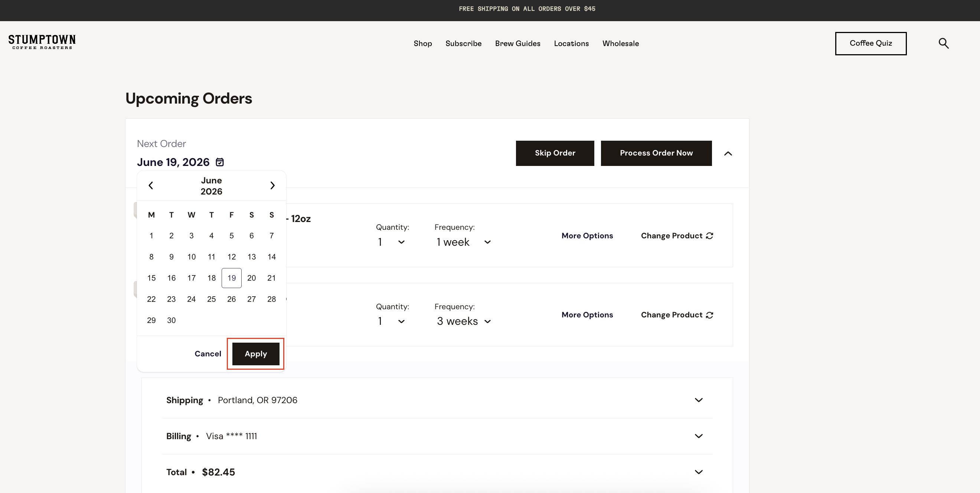
Task: Open Quantity dropdown for the 3 weeks item
Action: (x=391, y=321)
